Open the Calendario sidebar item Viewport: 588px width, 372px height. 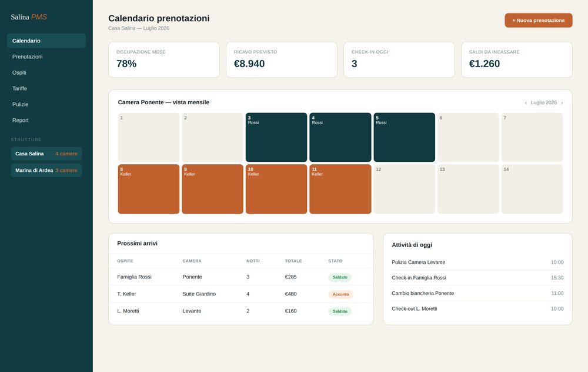tap(46, 41)
